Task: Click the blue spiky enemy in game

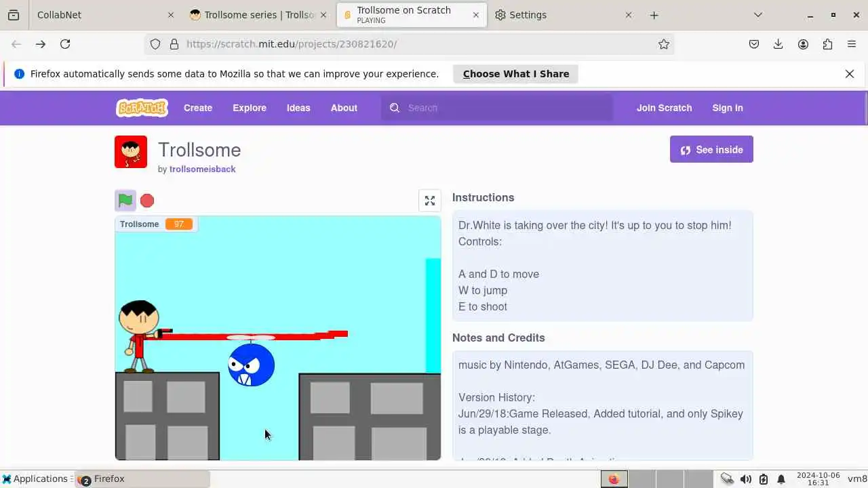Action: (x=251, y=365)
